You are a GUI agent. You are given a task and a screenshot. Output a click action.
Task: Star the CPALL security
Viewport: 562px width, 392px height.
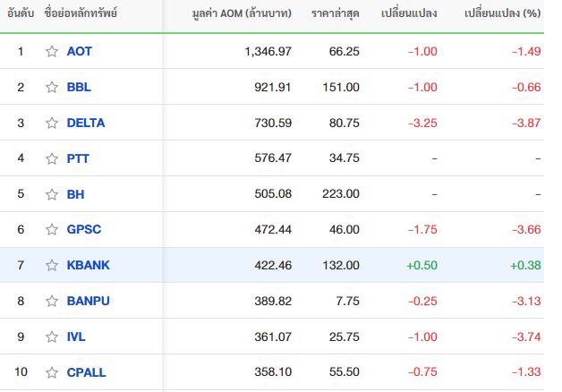pos(52,372)
